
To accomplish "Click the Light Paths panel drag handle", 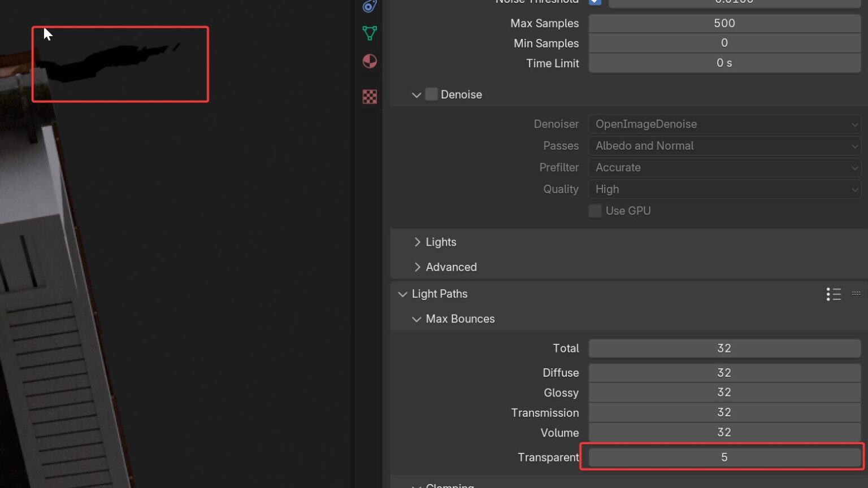I will 856,294.
